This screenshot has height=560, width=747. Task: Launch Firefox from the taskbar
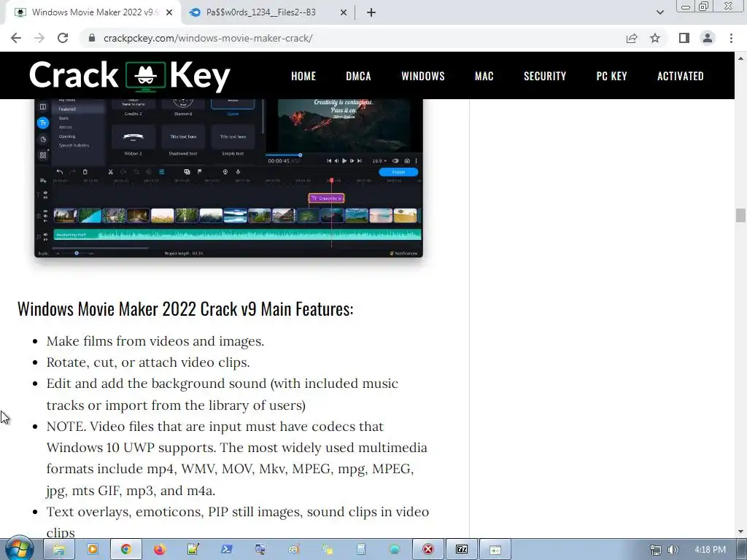pos(160,550)
